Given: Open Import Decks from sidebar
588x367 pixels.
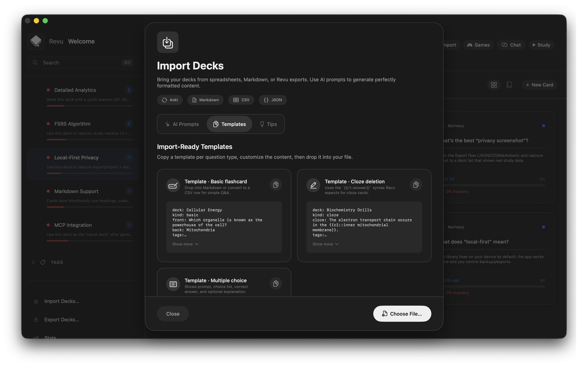Looking at the screenshot, I should (x=61, y=301).
